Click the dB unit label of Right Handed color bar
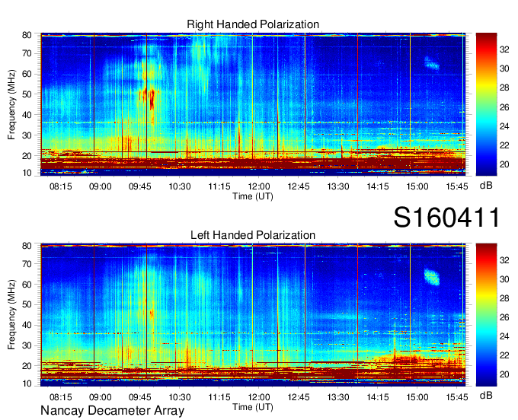518x420 pixels. [486, 186]
